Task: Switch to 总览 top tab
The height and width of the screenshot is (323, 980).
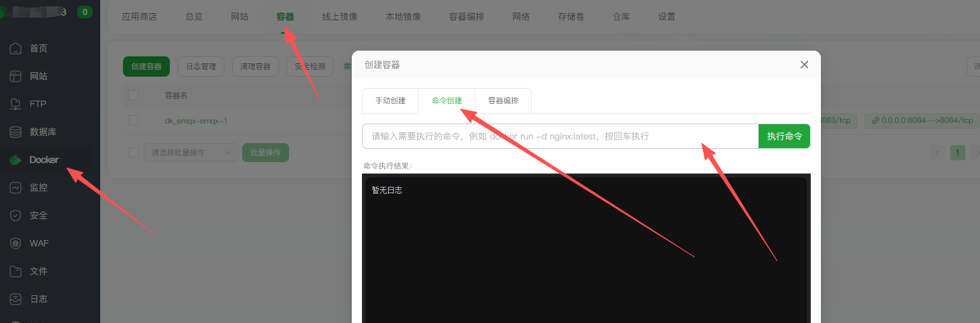Action: pyautogui.click(x=194, y=16)
